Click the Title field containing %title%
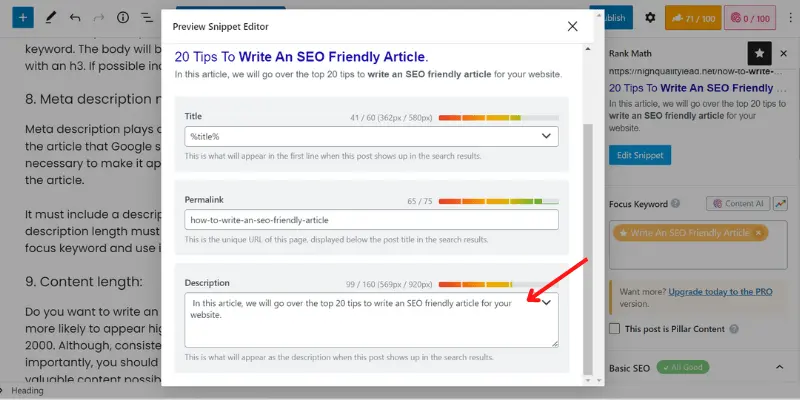Viewport: 800px width, 400px height. 371,136
